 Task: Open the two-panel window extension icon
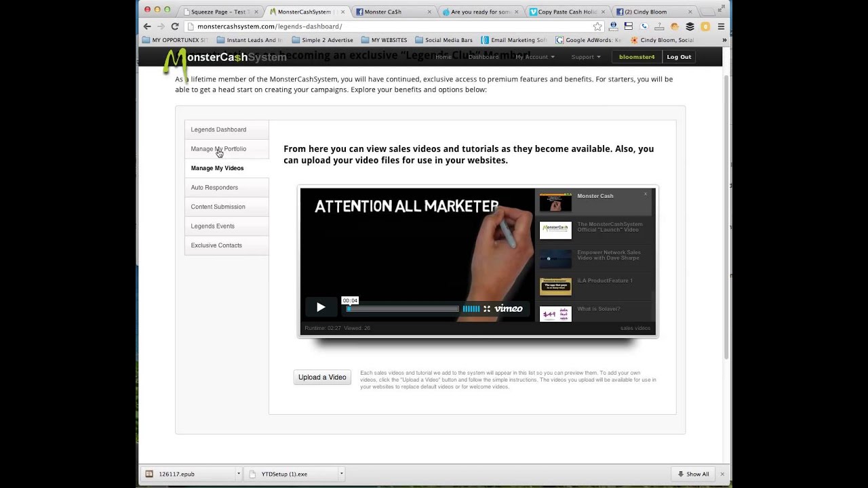pos(629,26)
